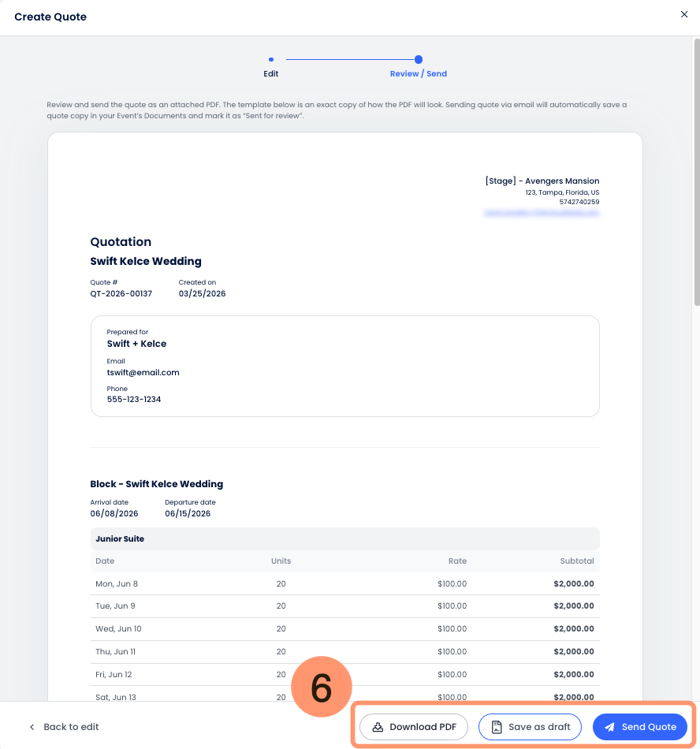
Task: Click the phone number 555-123-1234
Action: pyautogui.click(x=134, y=400)
